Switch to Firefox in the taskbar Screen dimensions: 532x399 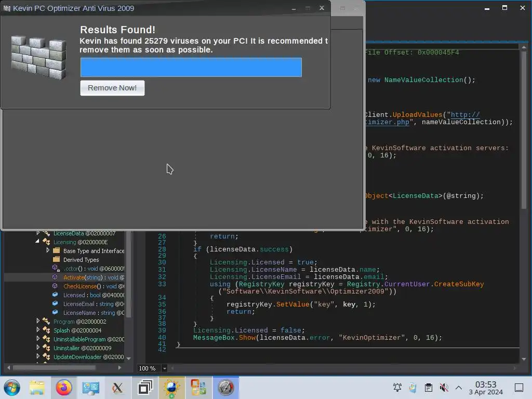click(64, 388)
